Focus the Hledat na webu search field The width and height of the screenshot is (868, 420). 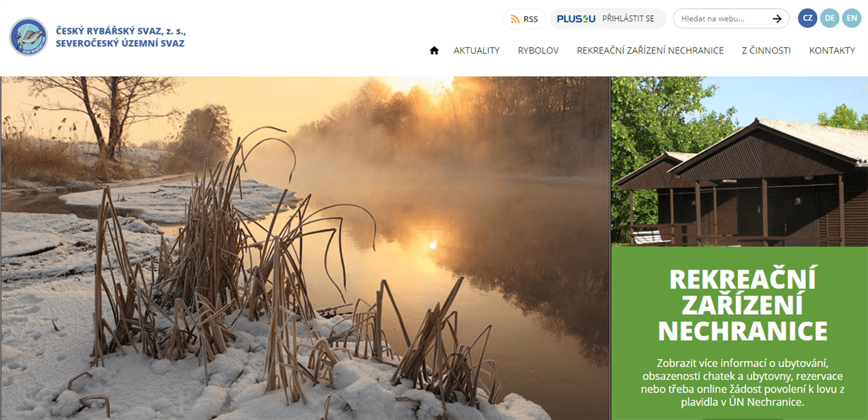722,19
